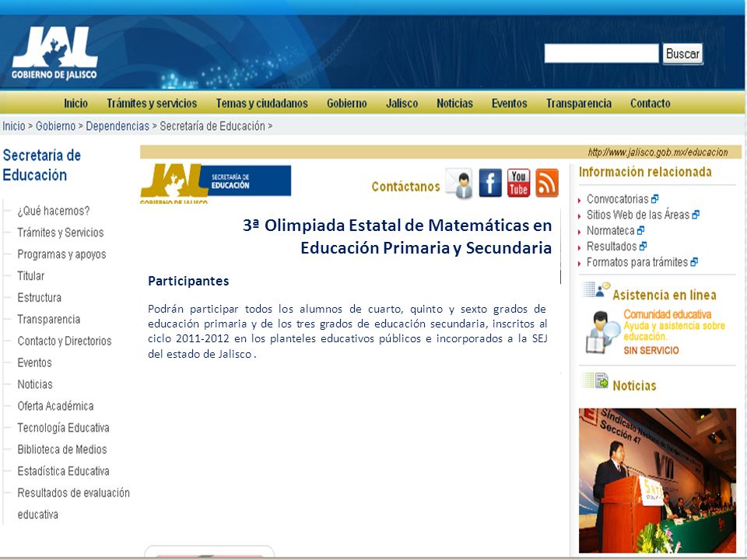Viewport: 747px width, 560px height.
Task: Click Sitios Web de las Áreas link
Action: 638,215
